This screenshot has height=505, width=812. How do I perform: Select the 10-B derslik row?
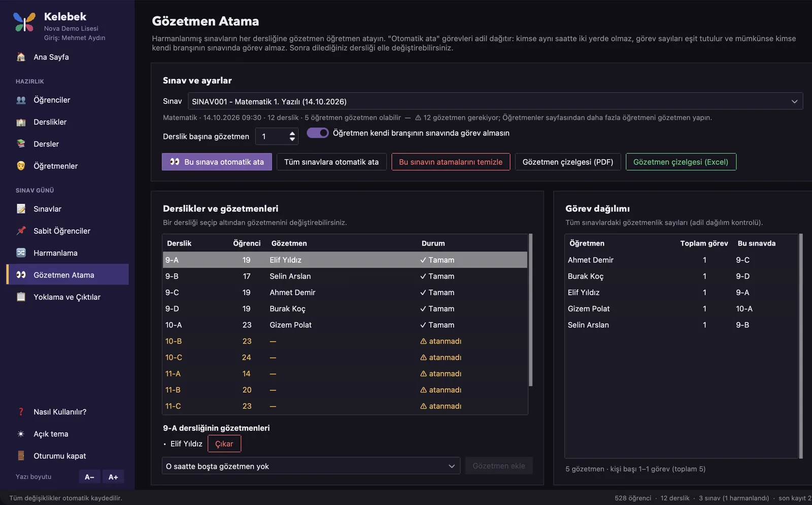[345, 341]
